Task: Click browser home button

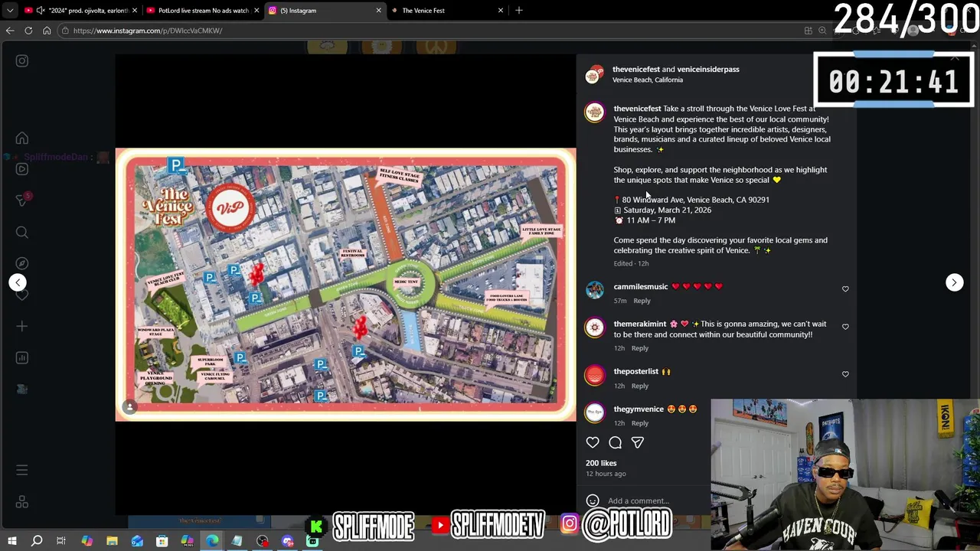Action: click(47, 31)
